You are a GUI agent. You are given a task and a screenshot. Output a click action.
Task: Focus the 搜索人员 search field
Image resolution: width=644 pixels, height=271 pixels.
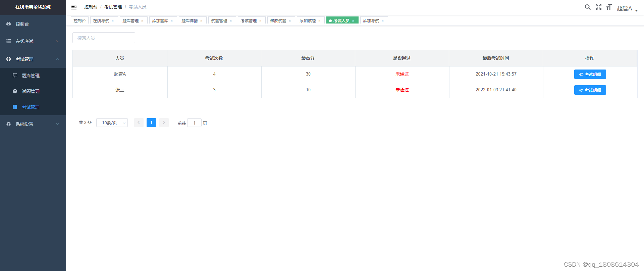coord(104,38)
